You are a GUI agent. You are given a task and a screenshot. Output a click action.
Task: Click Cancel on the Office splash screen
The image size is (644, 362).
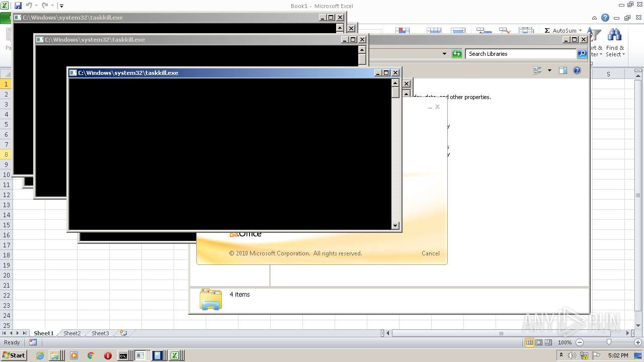click(431, 253)
